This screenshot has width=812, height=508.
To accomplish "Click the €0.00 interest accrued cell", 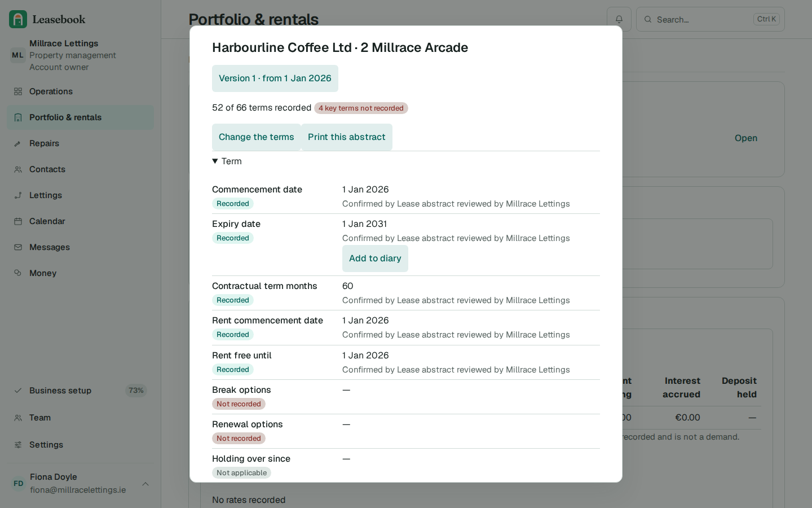I will click(687, 418).
